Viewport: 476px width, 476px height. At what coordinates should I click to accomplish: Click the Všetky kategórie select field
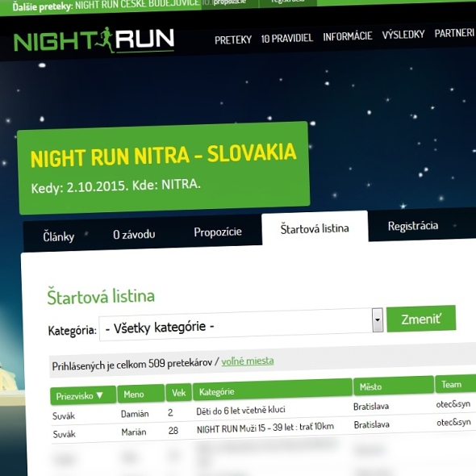coord(241,325)
